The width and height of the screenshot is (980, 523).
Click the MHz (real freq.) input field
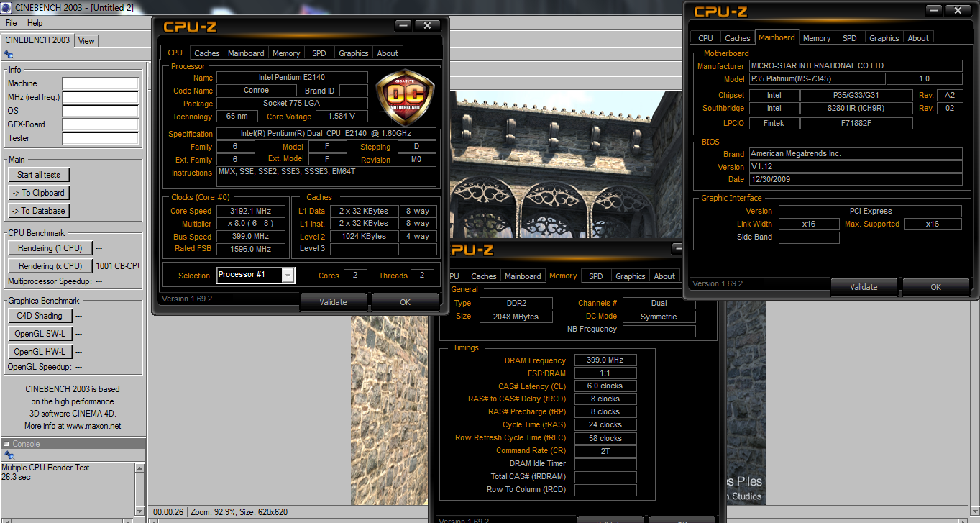click(x=100, y=97)
